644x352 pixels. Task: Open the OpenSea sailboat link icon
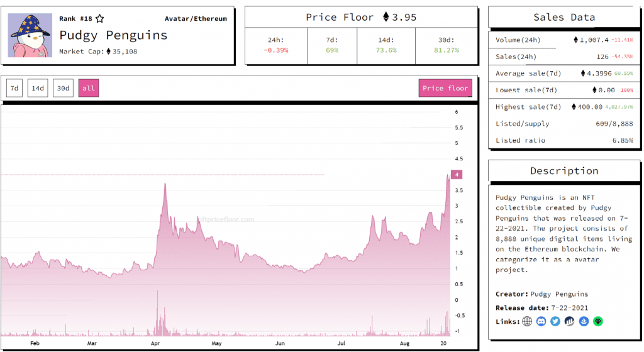584,321
